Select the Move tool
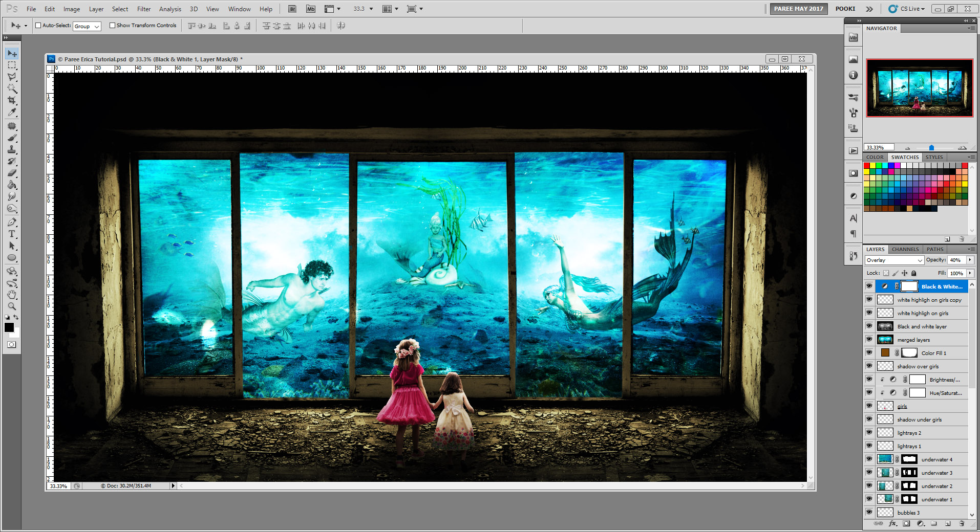This screenshot has width=980, height=532. [x=12, y=53]
